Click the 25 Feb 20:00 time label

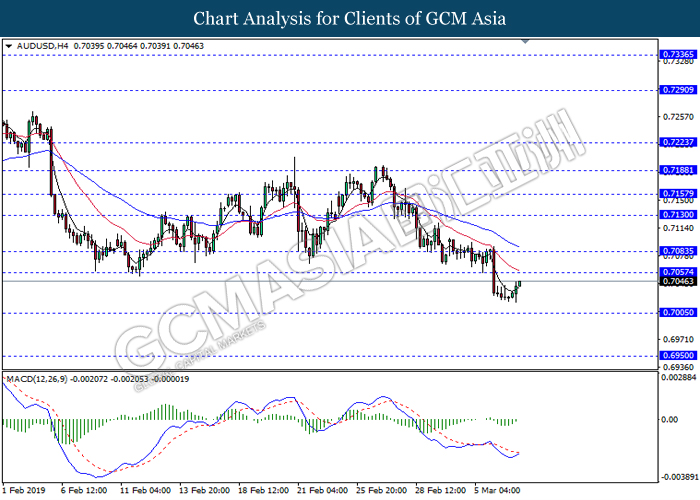click(381, 490)
